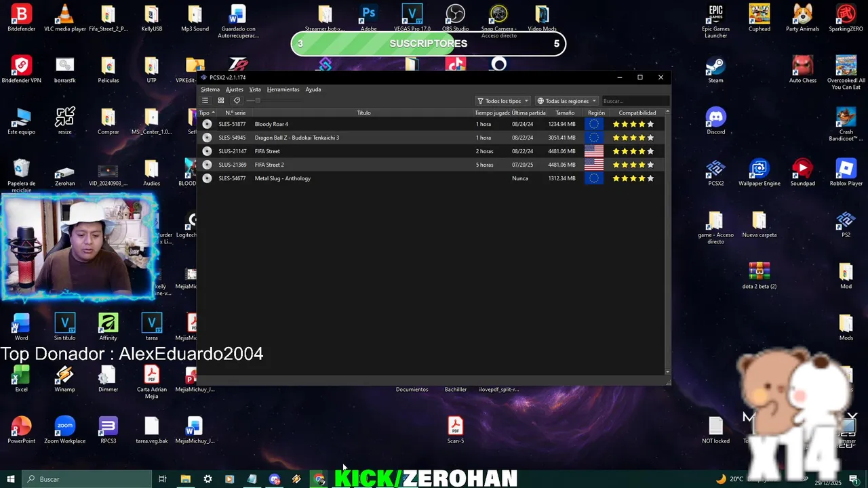Image resolution: width=868 pixels, height=488 pixels.
Task: Open the Excel desktop shortcut
Action: (x=21, y=379)
